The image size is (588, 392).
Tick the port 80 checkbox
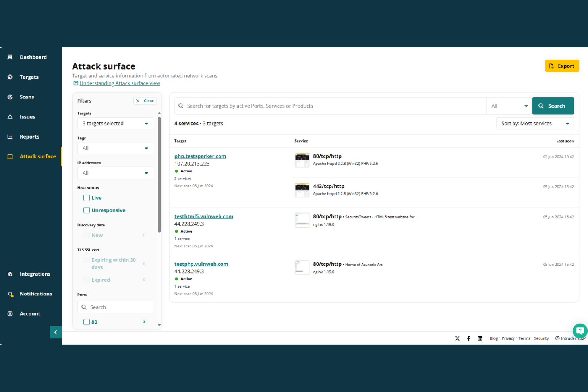86,322
